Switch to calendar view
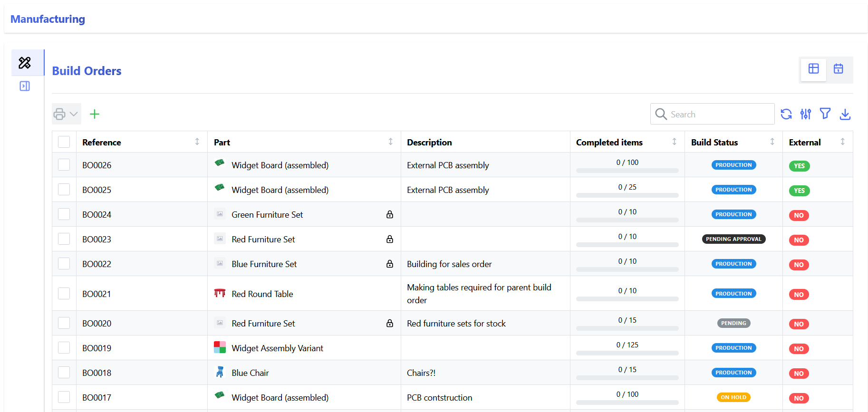The image size is (868, 412). pos(839,69)
